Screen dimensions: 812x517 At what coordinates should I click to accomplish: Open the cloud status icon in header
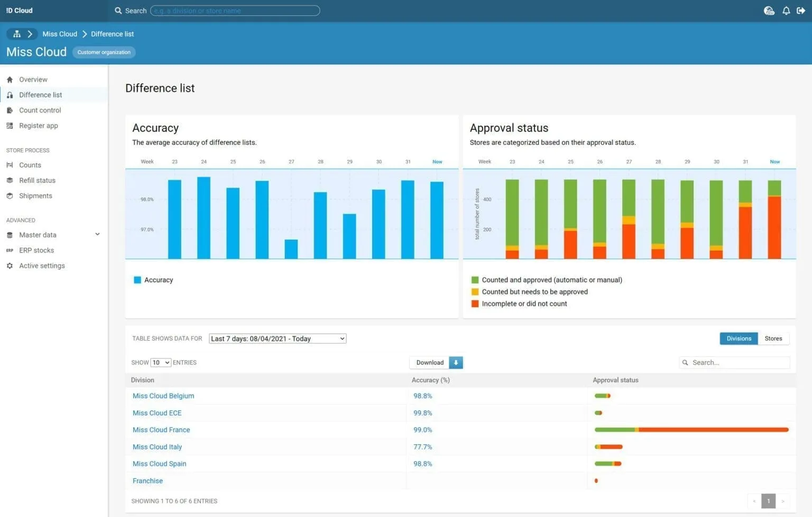[769, 11]
